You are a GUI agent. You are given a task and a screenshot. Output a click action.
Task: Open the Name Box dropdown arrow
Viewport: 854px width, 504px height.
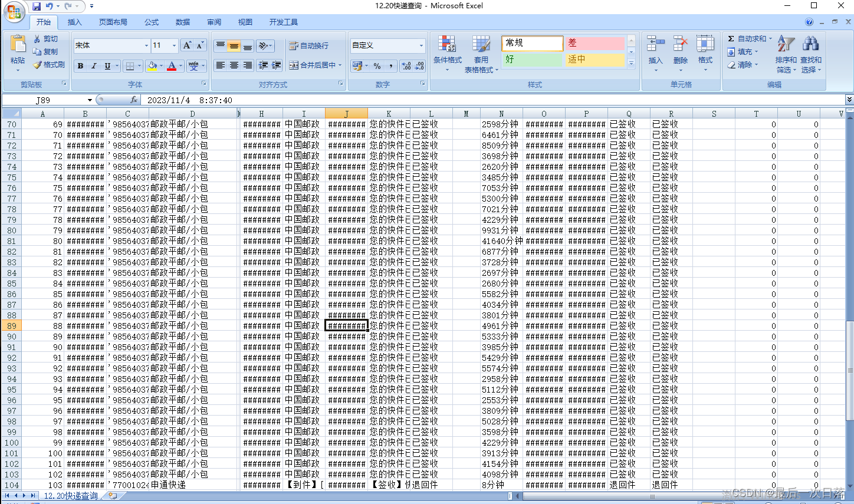90,100
